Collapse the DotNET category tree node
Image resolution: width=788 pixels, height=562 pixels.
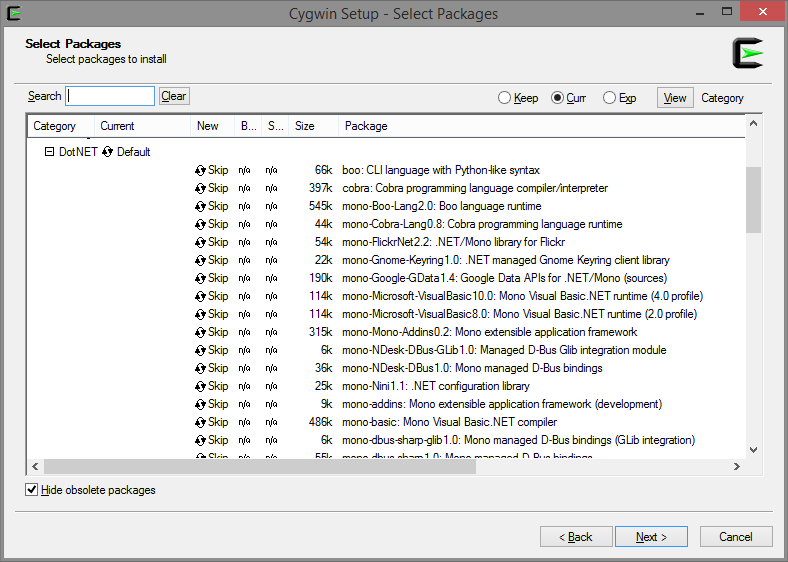click(49, 151)
